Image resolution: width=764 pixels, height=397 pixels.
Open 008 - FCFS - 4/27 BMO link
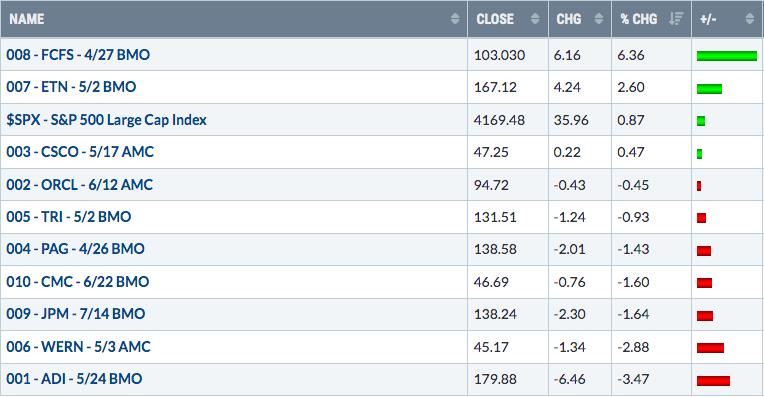click(78, 55)
